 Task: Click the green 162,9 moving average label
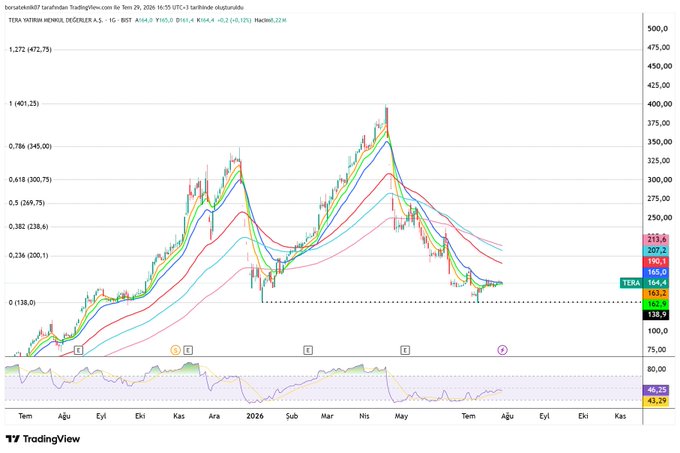pyautogui.click(x=657, y=304)
